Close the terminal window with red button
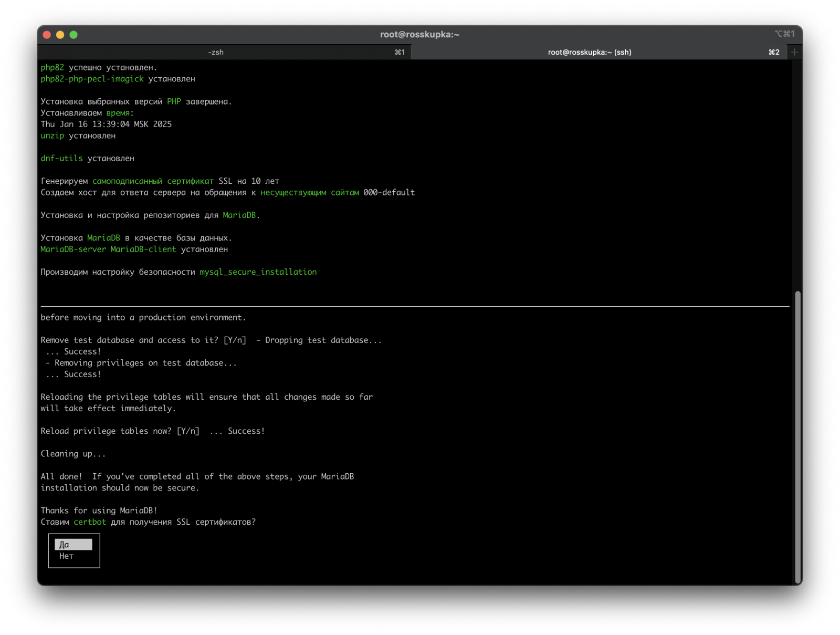This screenshot has height=635, width=840. point(47,35)
